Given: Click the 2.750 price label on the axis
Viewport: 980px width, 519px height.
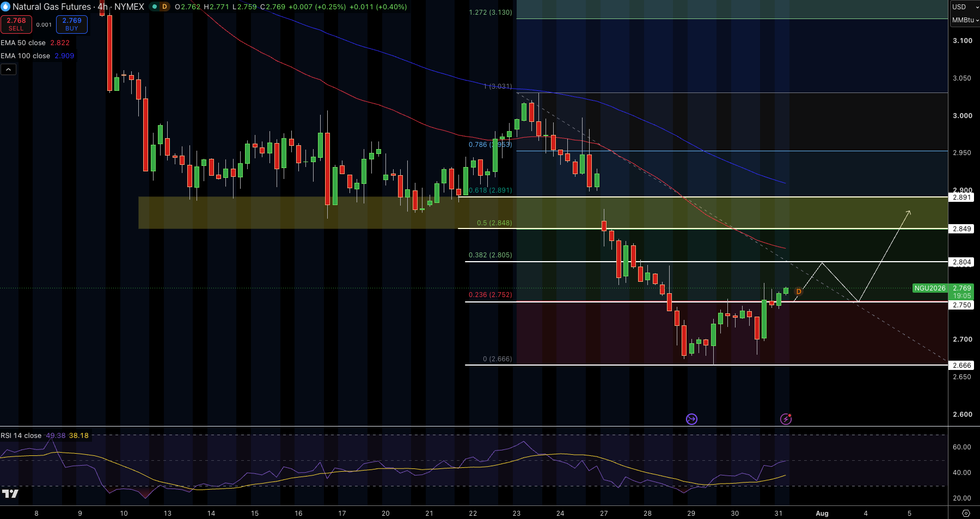Looking at the screenshot, I should click(x=962, y=305).
